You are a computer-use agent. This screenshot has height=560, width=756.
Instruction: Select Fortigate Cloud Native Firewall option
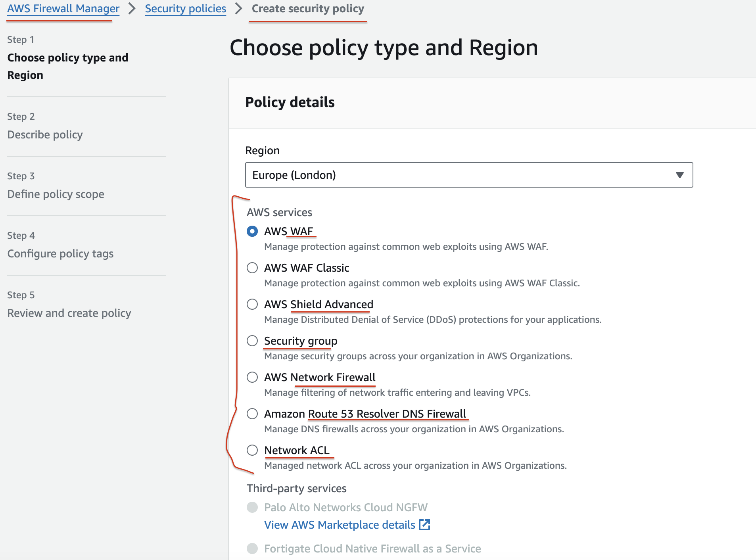click(x=252, y=548)
